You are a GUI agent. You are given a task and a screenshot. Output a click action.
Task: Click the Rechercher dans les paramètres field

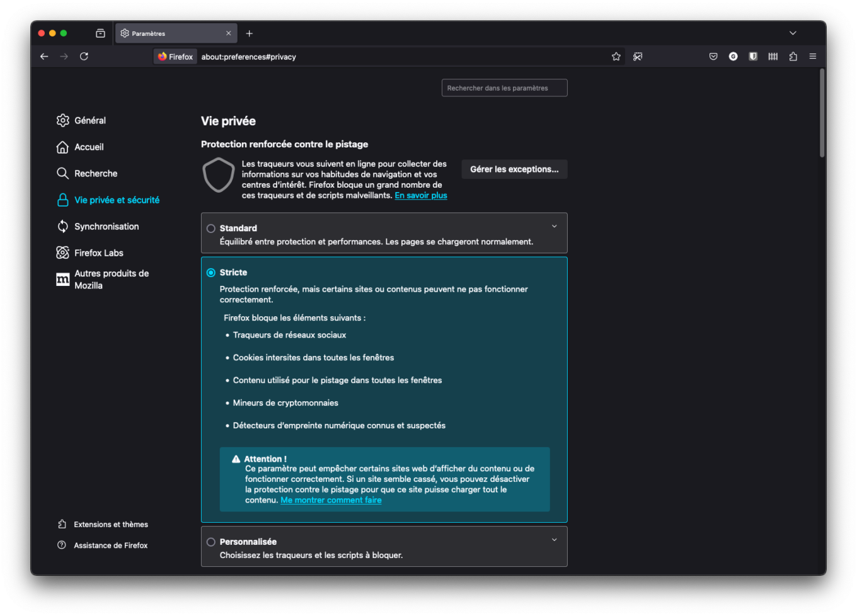tap(504, 88)
